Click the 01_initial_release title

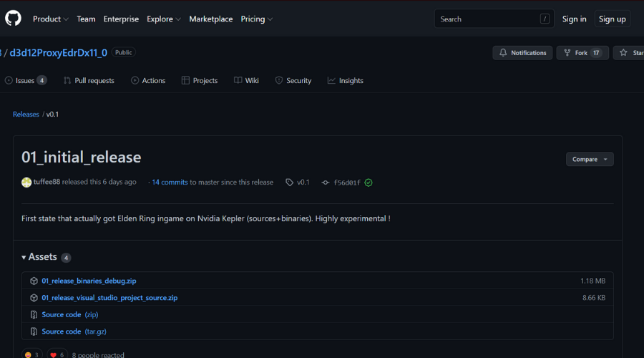(x=82, y=158)
